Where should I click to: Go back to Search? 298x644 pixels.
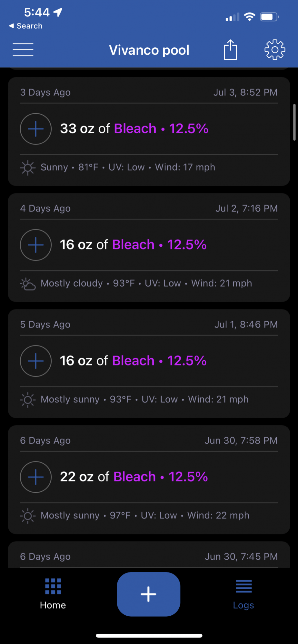25,26
